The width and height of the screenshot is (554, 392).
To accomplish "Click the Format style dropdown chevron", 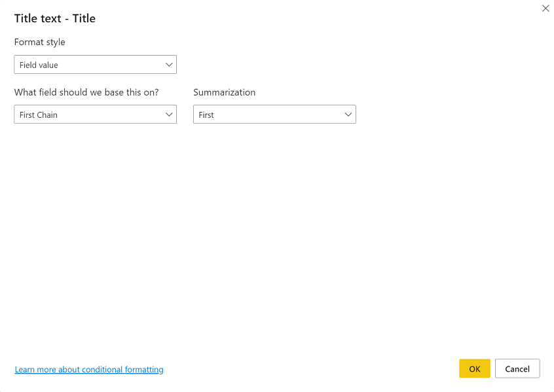I will [169, 64].
